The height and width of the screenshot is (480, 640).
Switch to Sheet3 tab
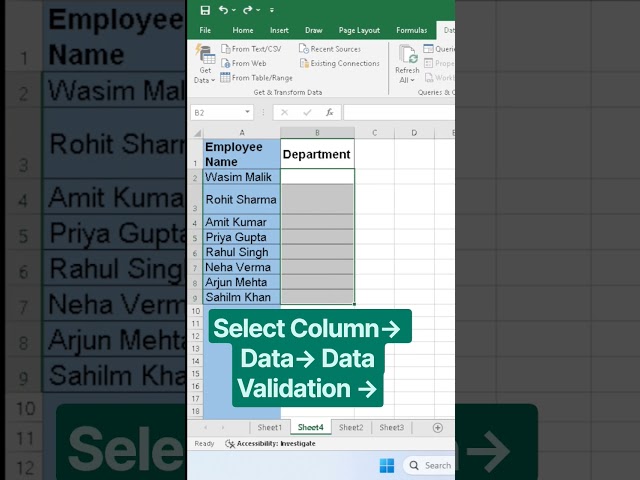pyautogui.click(x=391, y=427)
